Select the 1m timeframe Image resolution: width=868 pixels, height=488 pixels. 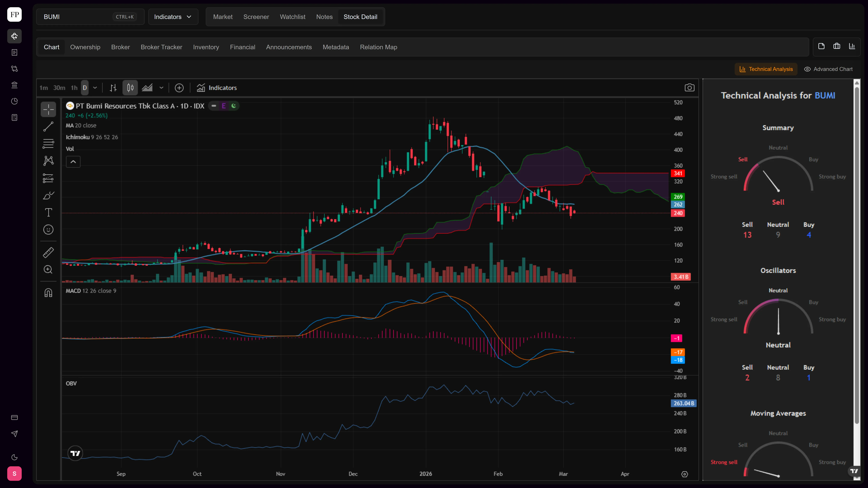[44, 88]
